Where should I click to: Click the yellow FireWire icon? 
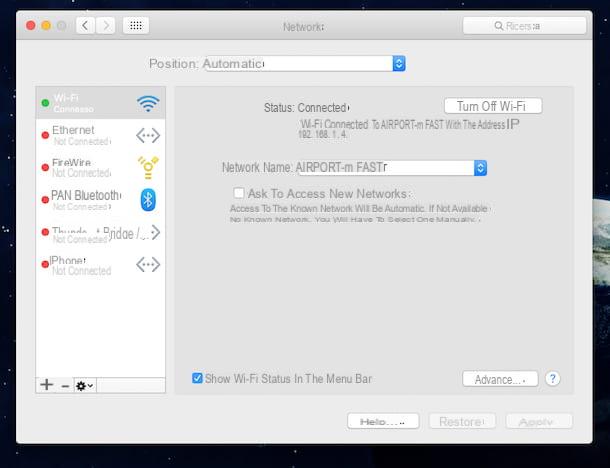tap(148, 168)
